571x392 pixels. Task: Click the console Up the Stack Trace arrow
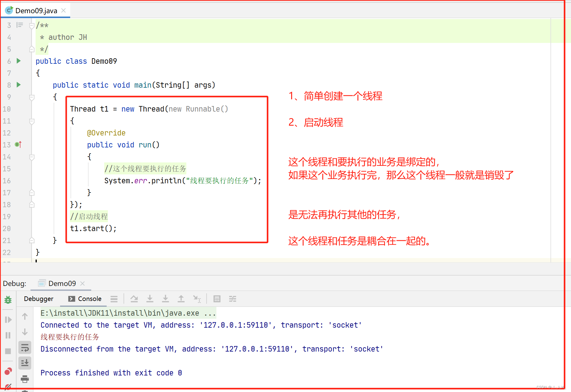pos(25,316)
